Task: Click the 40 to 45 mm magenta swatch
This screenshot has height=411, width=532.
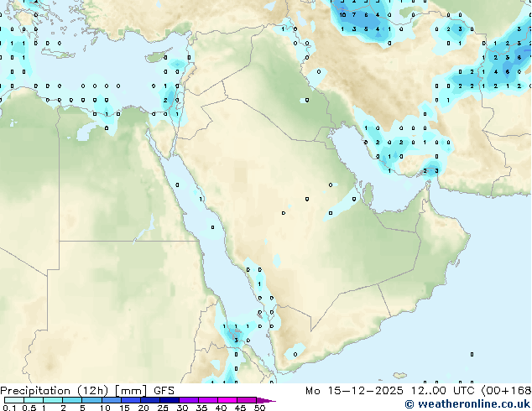Action: (227, 400)
